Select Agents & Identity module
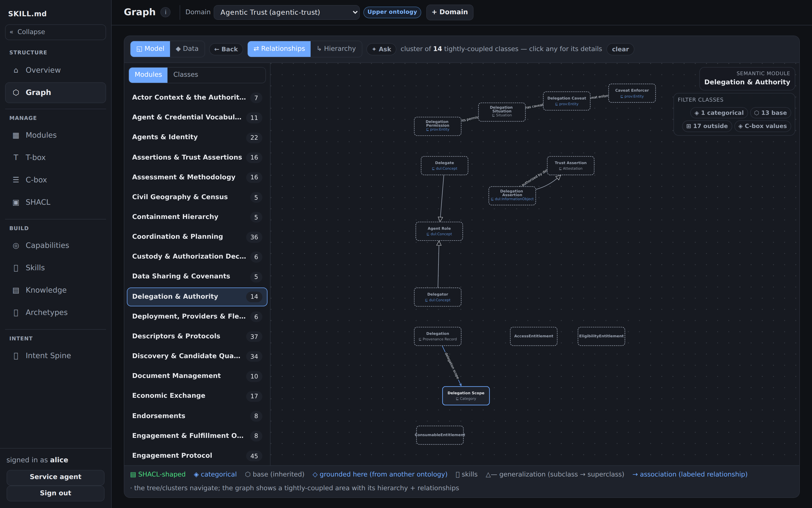This screenshot has width=812, height=508. coord(197,137)
